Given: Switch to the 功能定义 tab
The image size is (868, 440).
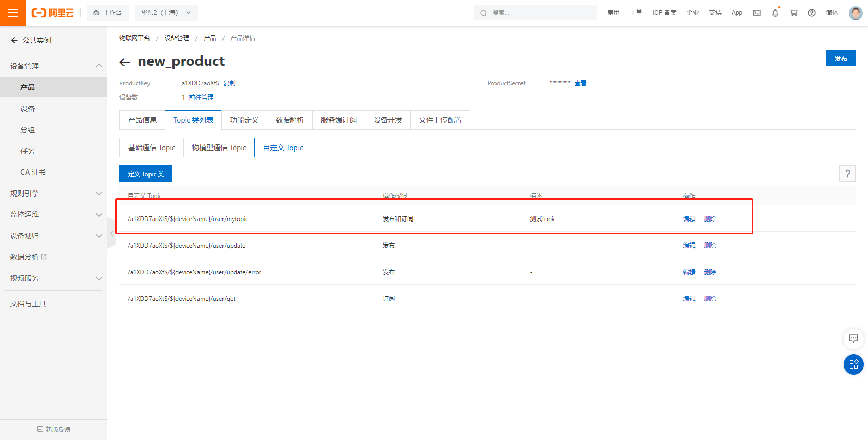Looking at the screenshot, I should coord(244,120).
